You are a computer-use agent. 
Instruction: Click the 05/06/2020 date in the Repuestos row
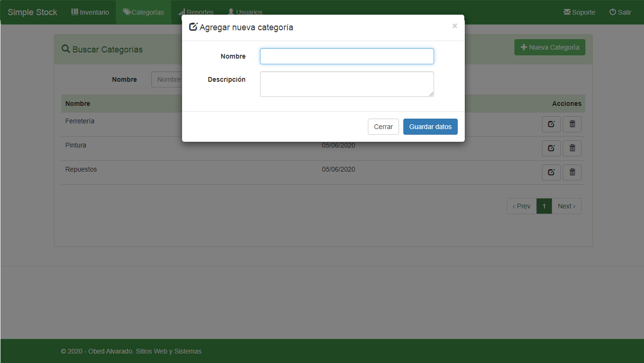click(x=339, y=169)
